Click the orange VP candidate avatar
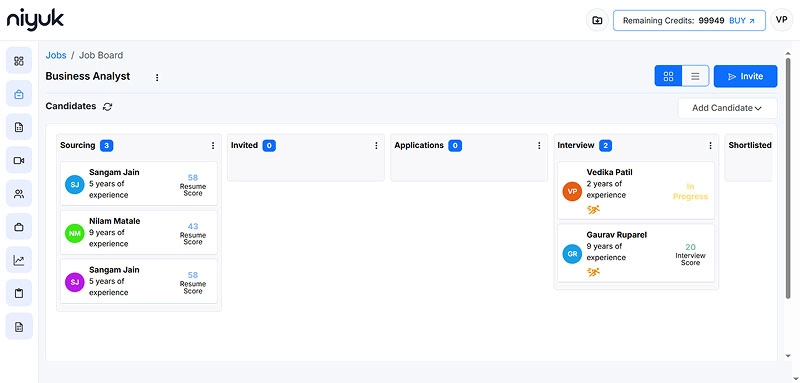Screen dimensions: 800x383 [x=572, y=191]
